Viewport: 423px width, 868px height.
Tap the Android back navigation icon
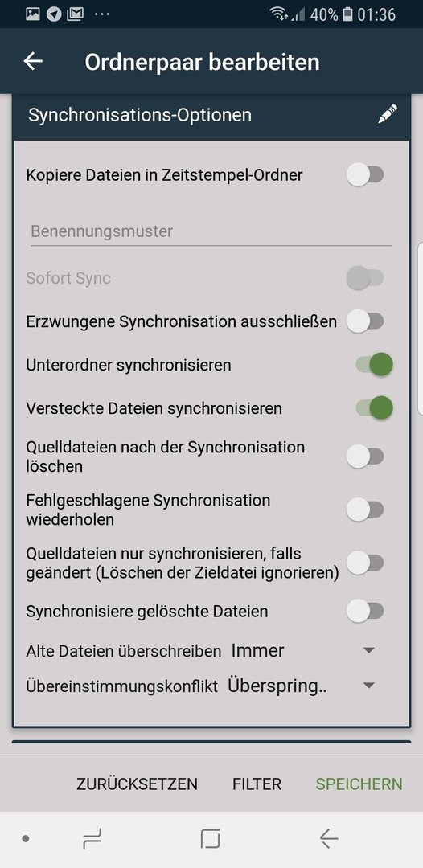point(329,838)
